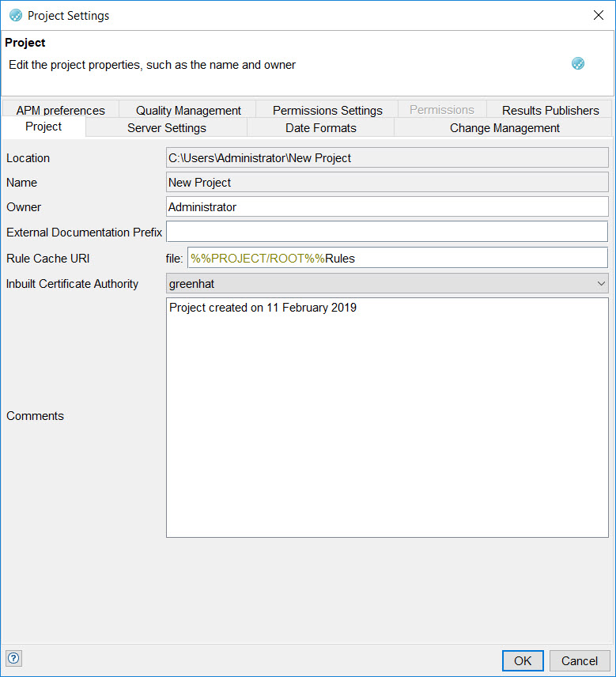Switch to the Server Settings tab

pos(166,127)
